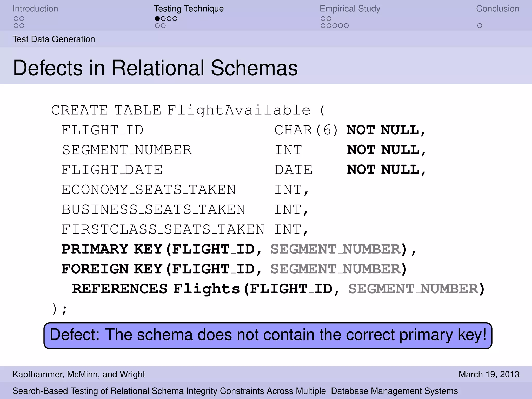Click NOT NULL on the FLIGHT_ID row
Viewport: 532px width, 399px height.
coord(386,130)
